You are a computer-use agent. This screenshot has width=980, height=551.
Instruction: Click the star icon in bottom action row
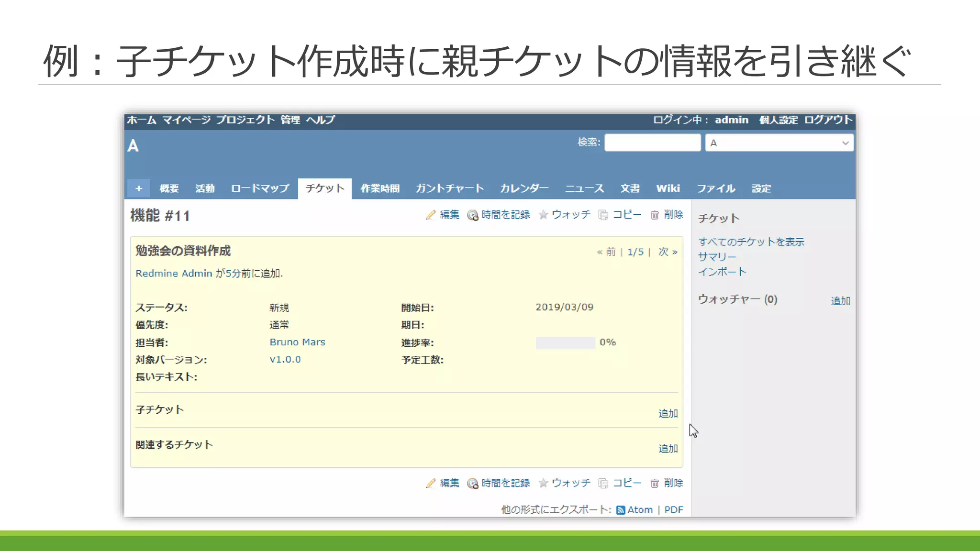click(543, 483)
